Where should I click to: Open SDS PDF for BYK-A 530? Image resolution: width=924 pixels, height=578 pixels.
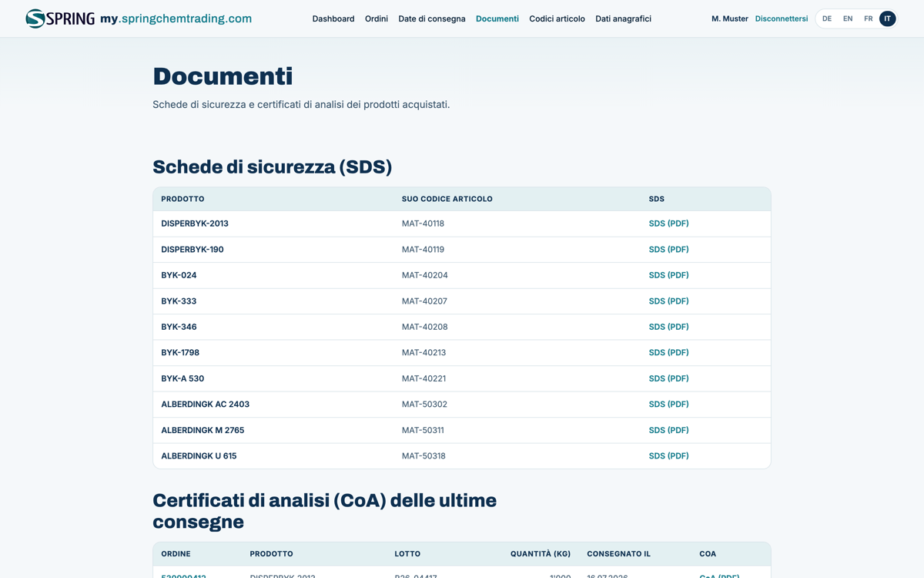668,378
